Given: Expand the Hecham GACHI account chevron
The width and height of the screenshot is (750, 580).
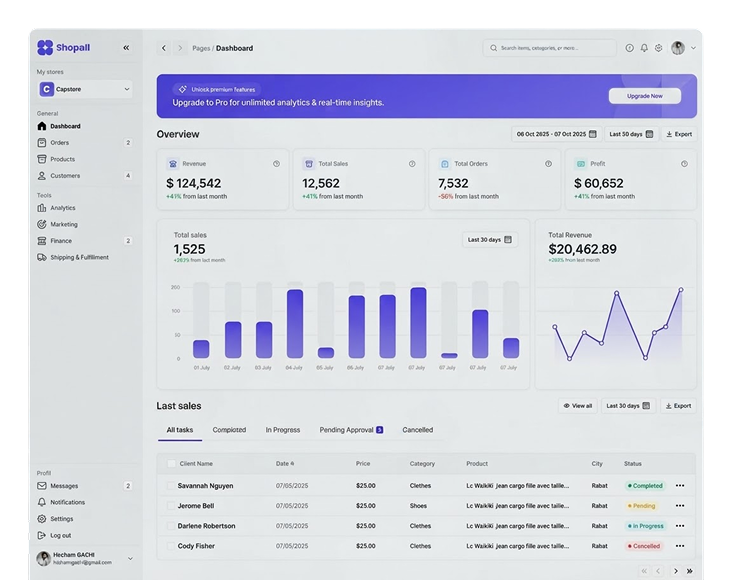Looking at the screenshot, I should pyautogui.click(x=130, y=558).
